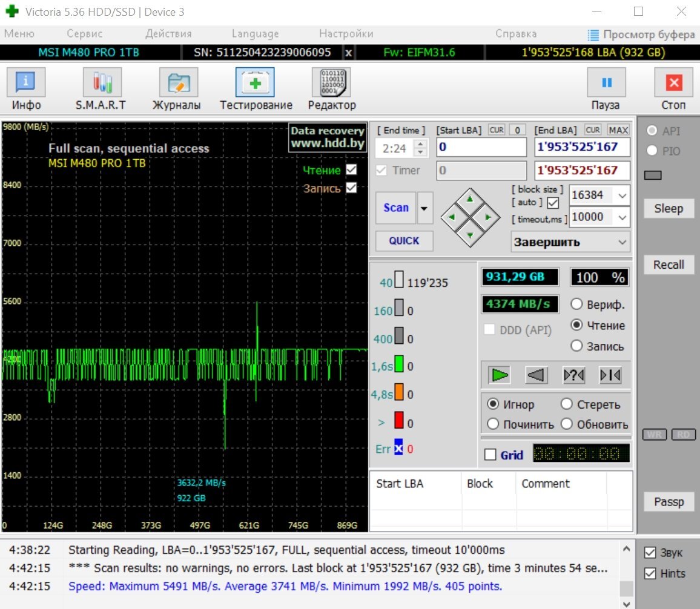Expand the block size 16384 dropdown
Screen dimensions: 700x609
coord(621,196)
